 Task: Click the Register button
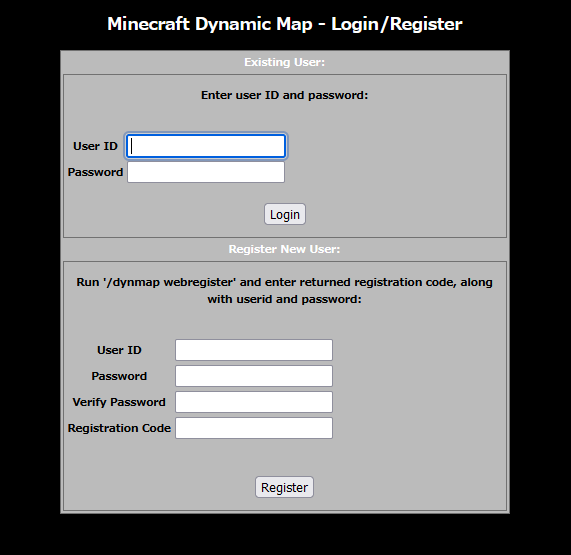pyautogui.click(x=284, y=487)
